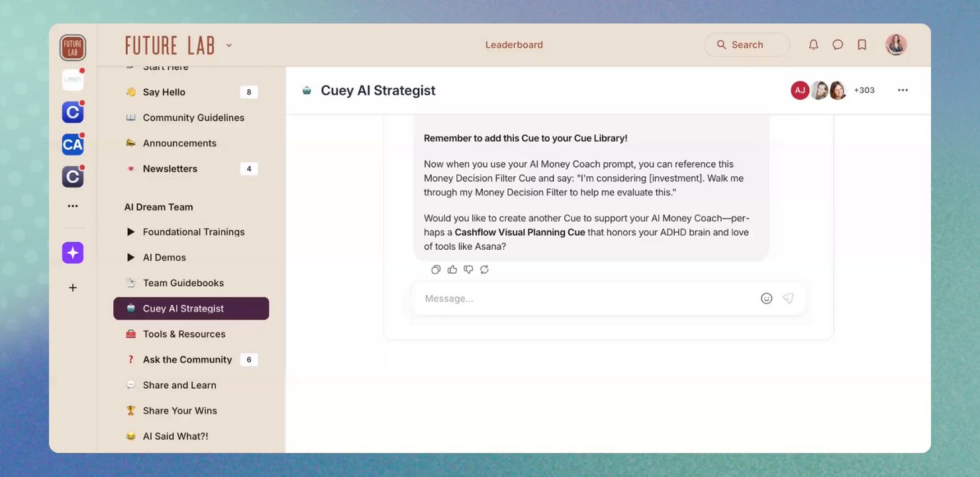Click the 8 badge beside Say Hello
The image size is (980, 477).
[x=249, y=92]
